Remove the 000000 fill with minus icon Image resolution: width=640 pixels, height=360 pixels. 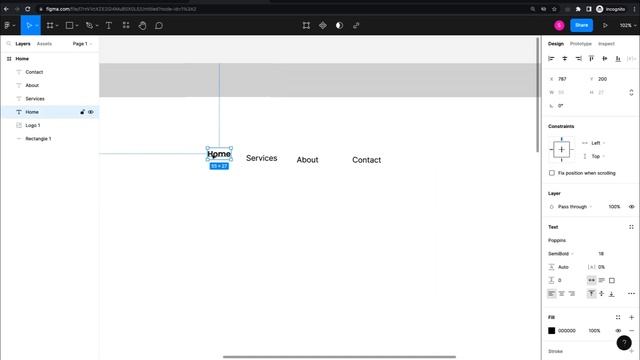pyautogui.click(x=631, y=331)
